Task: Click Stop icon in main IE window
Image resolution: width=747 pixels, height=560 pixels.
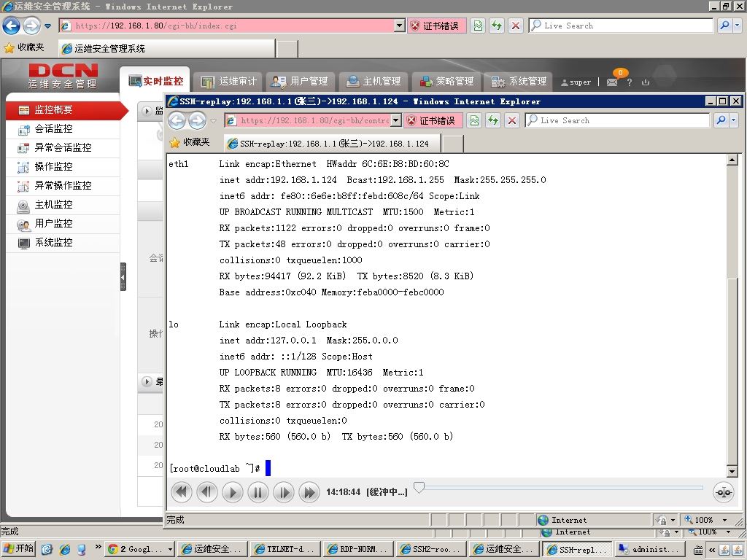Action: [516, 26]
